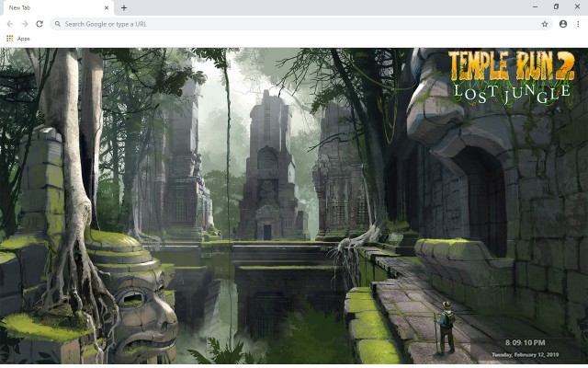This screenshot has height=368, width=588.
Task: Click the 8:09:10 PM clock text
Action: [525, 343]
